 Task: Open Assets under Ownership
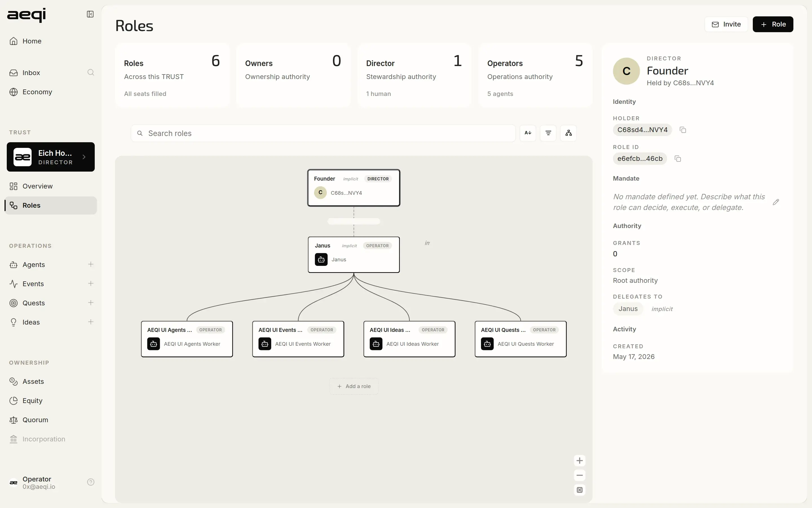pyautogui.click(x=50, y=381)
